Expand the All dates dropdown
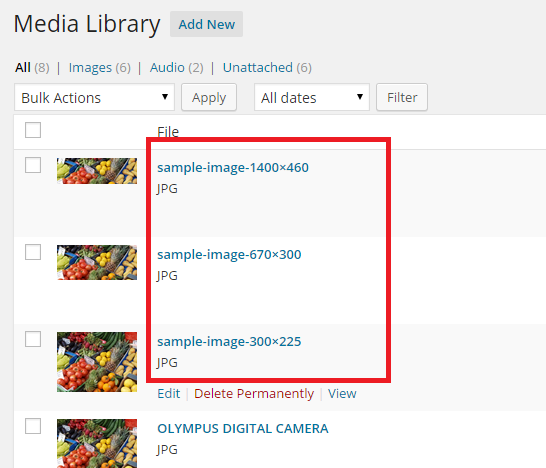The image size is (546, 468). [312, 98]
